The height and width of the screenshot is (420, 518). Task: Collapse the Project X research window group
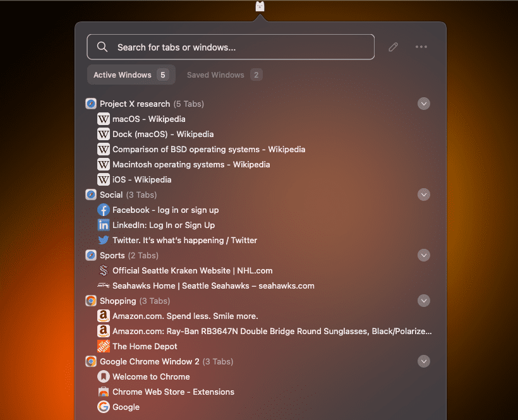click(423, 104)
